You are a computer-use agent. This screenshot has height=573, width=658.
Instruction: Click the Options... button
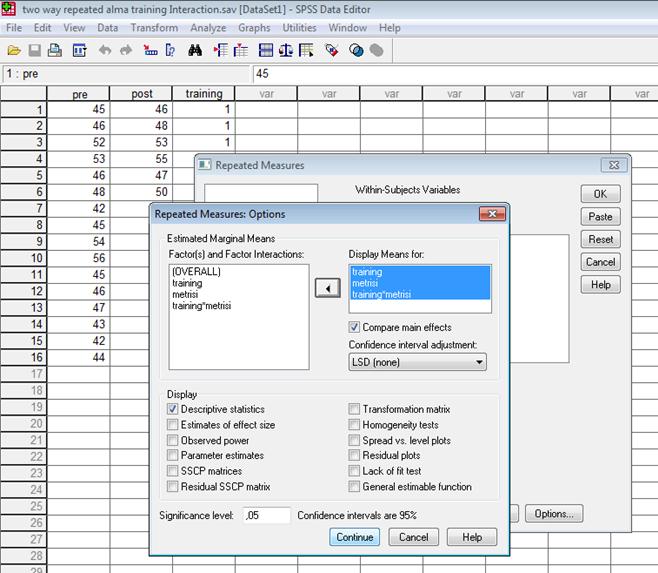[554, 513]
